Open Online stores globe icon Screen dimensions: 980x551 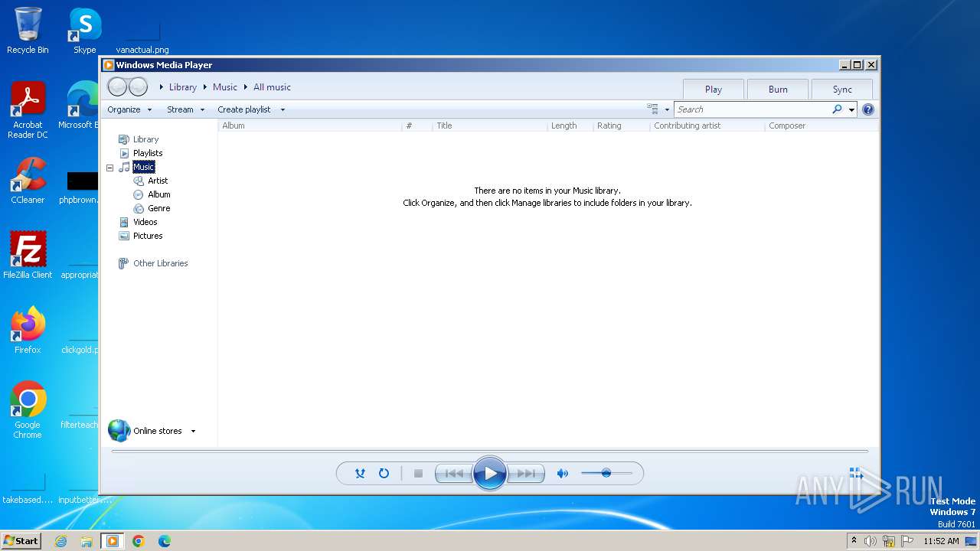(119, 431)
